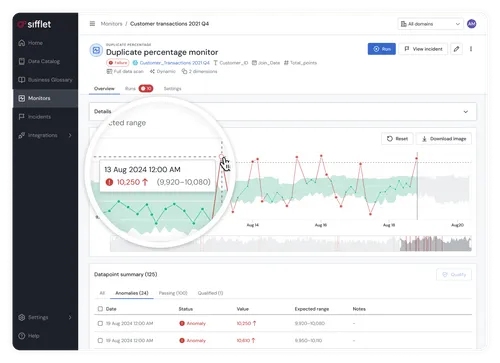Open Data Catalog in sidebar
The image size is (500, 363).
pos(44,61)
